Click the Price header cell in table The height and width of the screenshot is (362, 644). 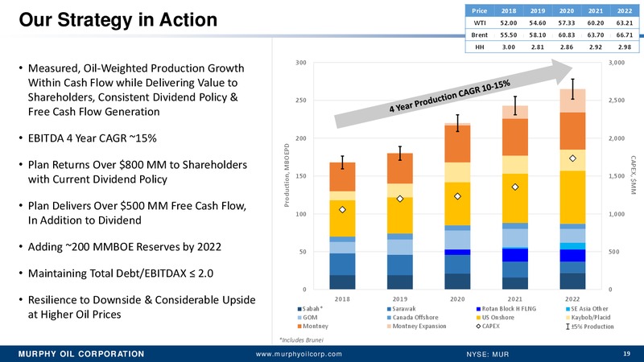point(479,10)
